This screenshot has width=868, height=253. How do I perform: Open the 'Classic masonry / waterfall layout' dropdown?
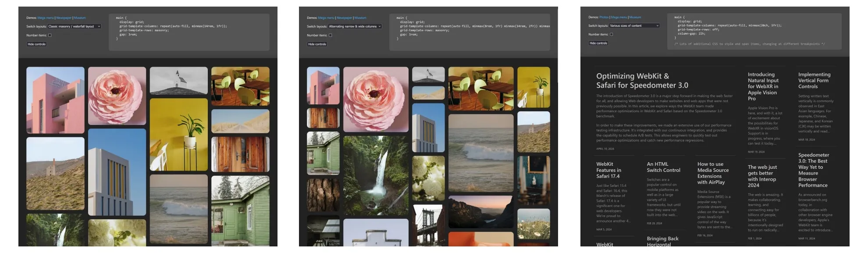(74, 26)
